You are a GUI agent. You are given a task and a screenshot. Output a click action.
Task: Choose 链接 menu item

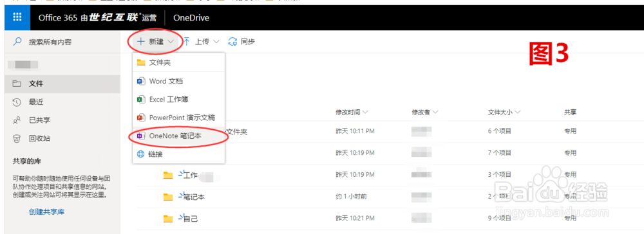coord(178,154)
